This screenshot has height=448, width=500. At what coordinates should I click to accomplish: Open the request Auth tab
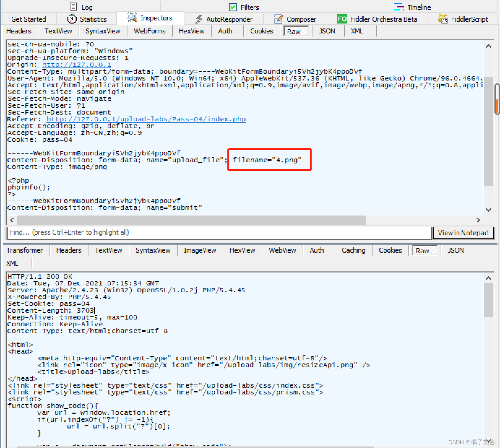[x=225, y=31]
